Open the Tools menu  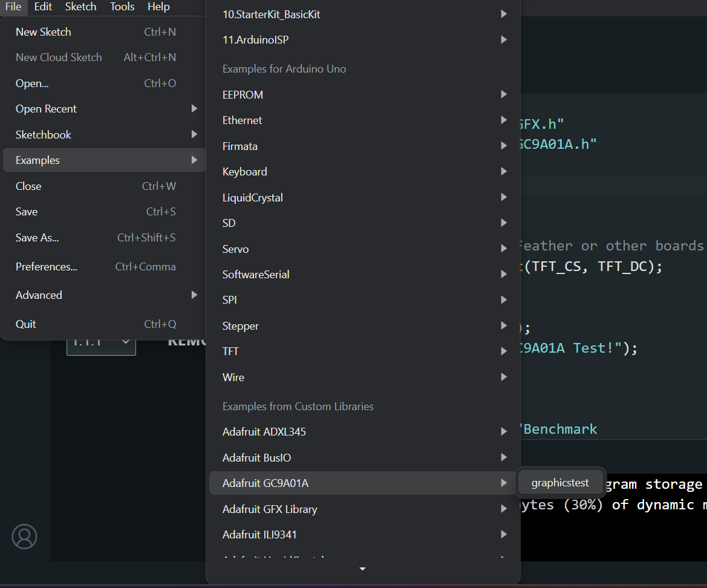[122, 7]
